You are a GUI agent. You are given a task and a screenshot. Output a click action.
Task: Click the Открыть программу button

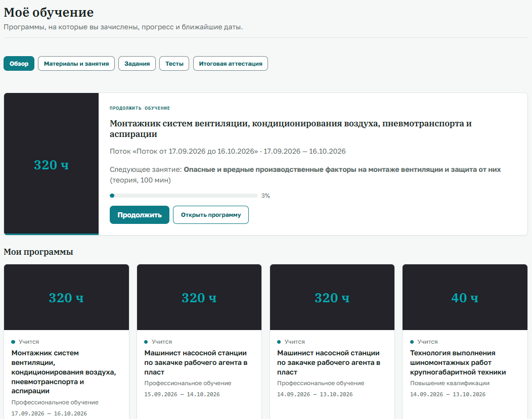pyautogui.click(x=211, y=215)
